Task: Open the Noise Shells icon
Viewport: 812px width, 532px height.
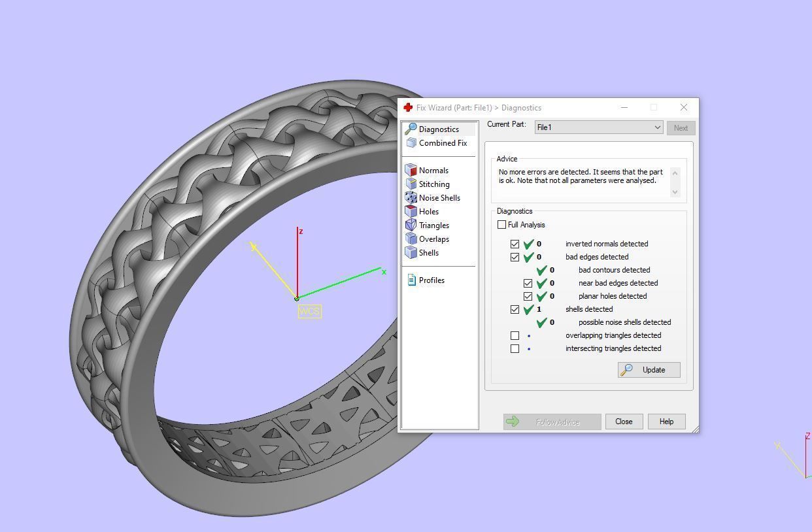Action: click(x=411, y=198)
